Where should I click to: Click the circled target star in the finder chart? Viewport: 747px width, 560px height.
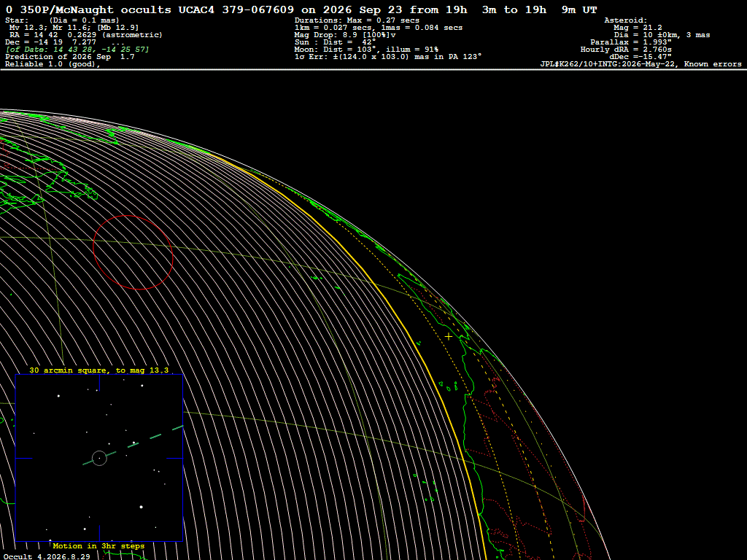click(99, 458)
